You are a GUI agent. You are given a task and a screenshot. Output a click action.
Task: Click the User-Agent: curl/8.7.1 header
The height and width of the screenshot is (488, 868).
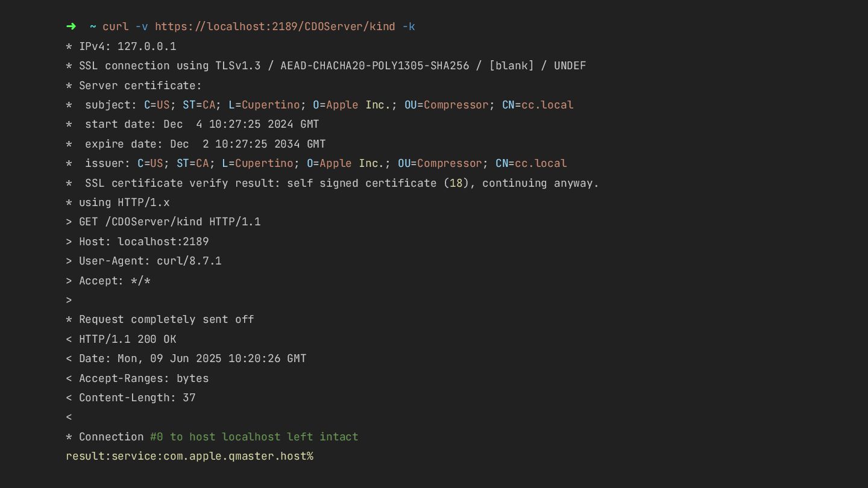tap(150, 261)
